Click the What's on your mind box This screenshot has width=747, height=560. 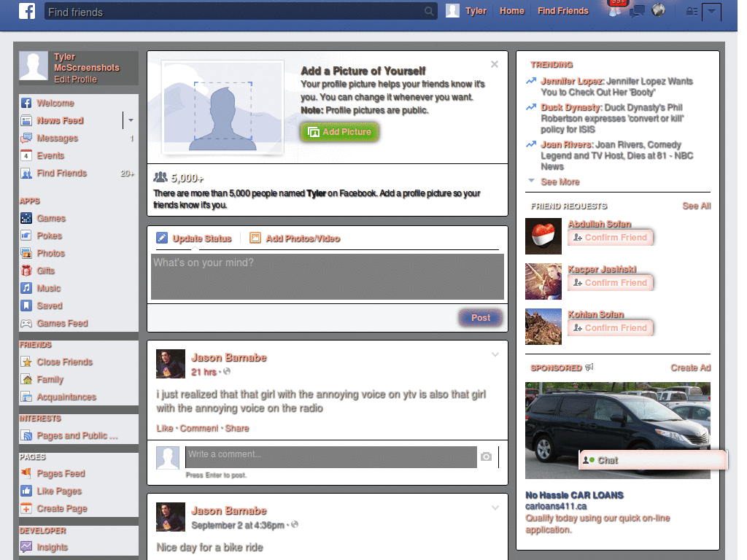(x=328, y=276)
